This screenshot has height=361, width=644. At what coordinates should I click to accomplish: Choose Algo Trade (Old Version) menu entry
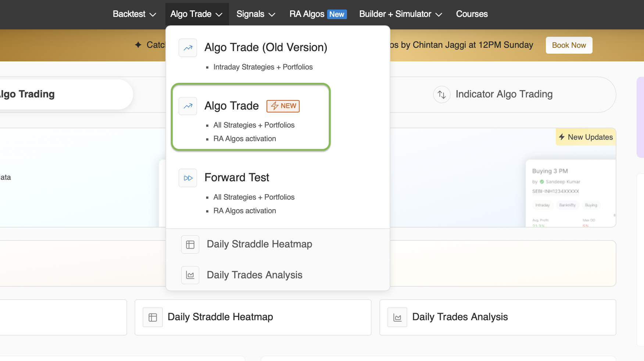(265, 47)
